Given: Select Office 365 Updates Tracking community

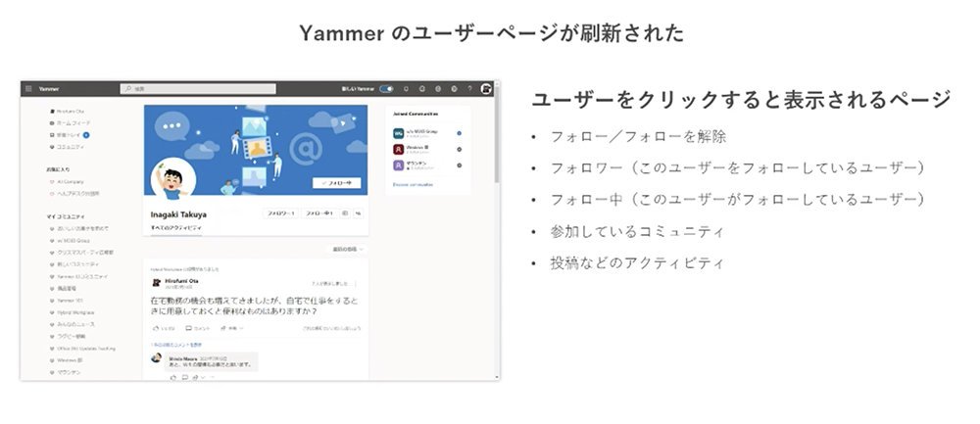Looking at the screenshot, I should (82, 349).
